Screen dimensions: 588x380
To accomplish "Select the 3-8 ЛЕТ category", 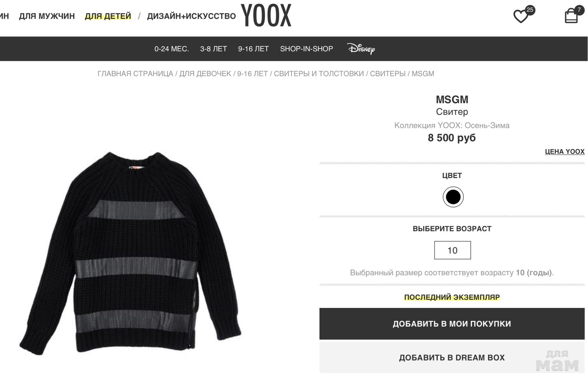I will coord(214,49).
